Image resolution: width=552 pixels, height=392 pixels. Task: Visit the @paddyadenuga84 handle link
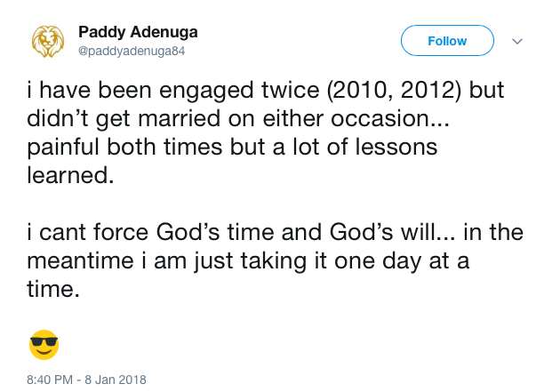click(x=132, y=51)
